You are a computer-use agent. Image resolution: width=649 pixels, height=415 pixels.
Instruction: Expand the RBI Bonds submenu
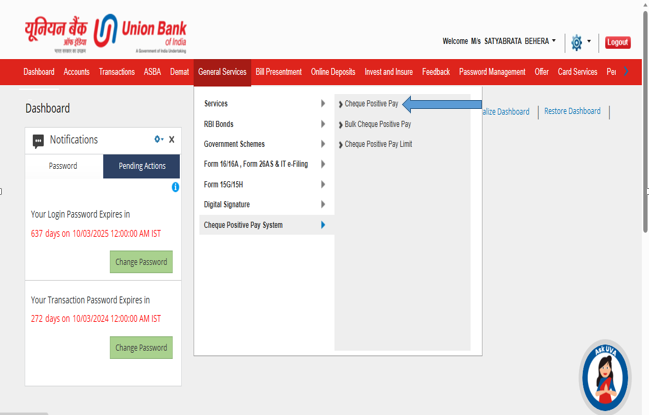click(264, 124)
